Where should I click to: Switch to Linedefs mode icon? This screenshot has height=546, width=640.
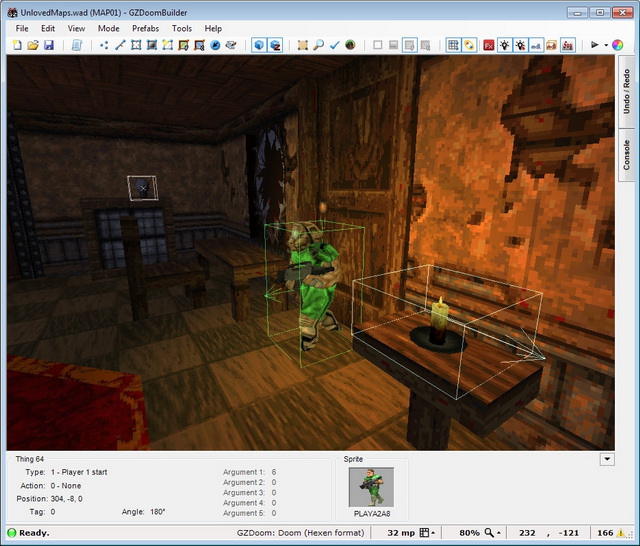120,45
